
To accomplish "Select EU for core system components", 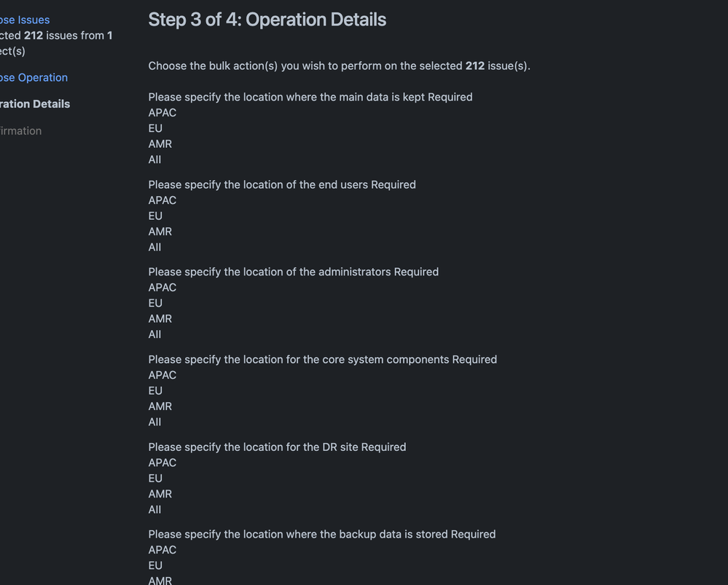I will pos(154,390).
